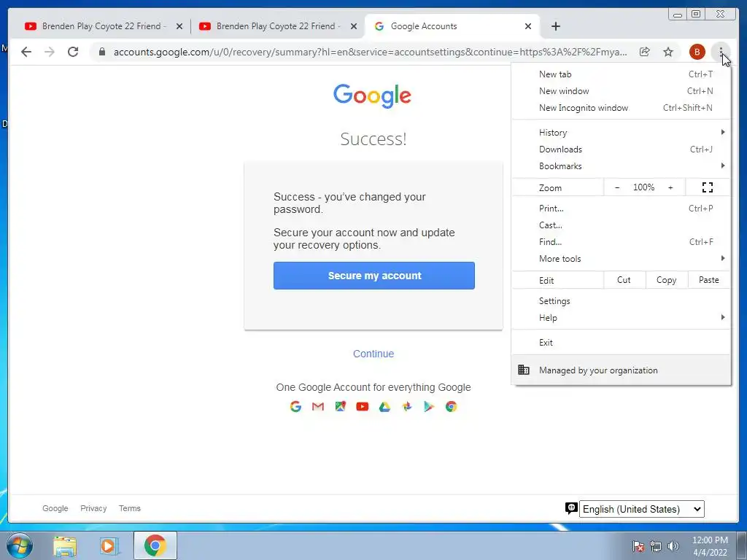This screenshot has height=560, width=747.
Task: Enter fullscreen via the zoom row icon
Action: pos(708,187)
